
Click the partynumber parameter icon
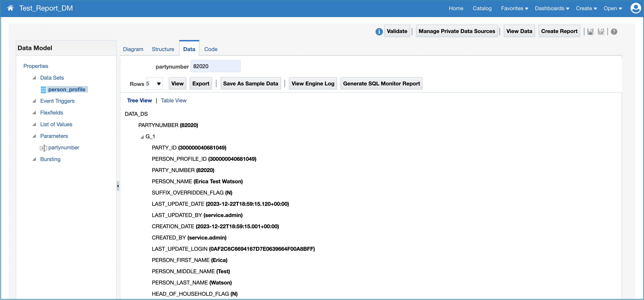click(x=43, y=148)
